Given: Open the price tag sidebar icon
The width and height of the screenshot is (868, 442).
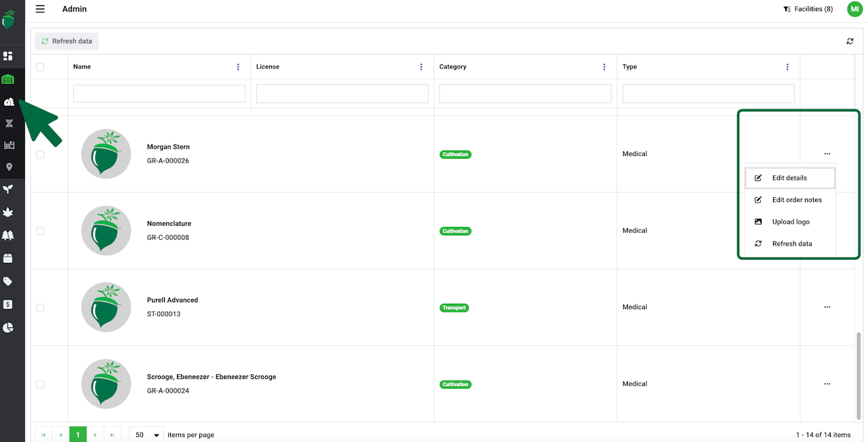Looking at the screenshot, I should pos(8,281).
